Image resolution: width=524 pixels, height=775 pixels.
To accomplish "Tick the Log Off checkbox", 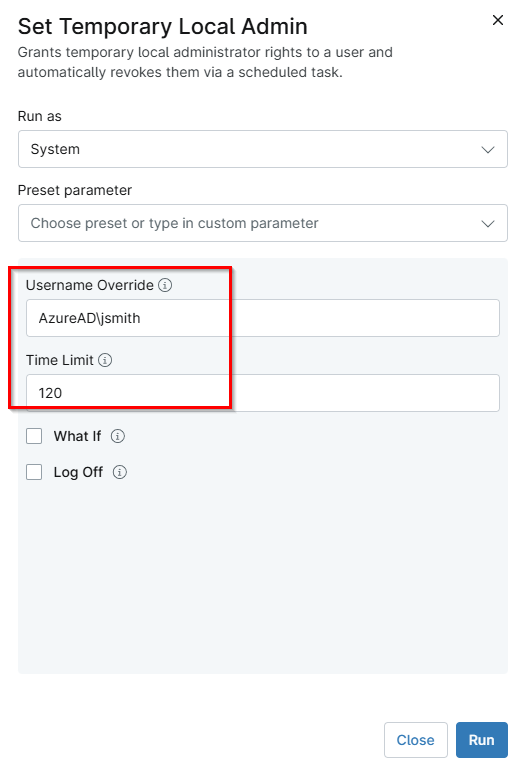I will (x=34, y=472).
